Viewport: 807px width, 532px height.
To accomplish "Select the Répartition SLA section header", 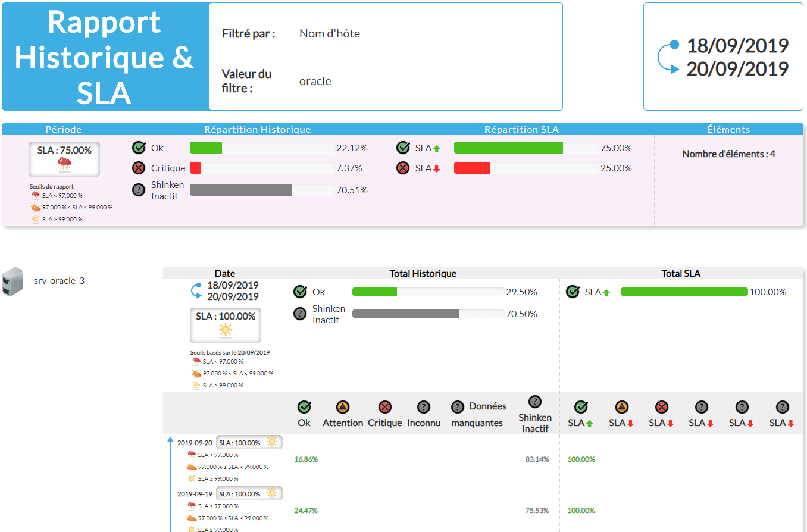I will 521,129.
